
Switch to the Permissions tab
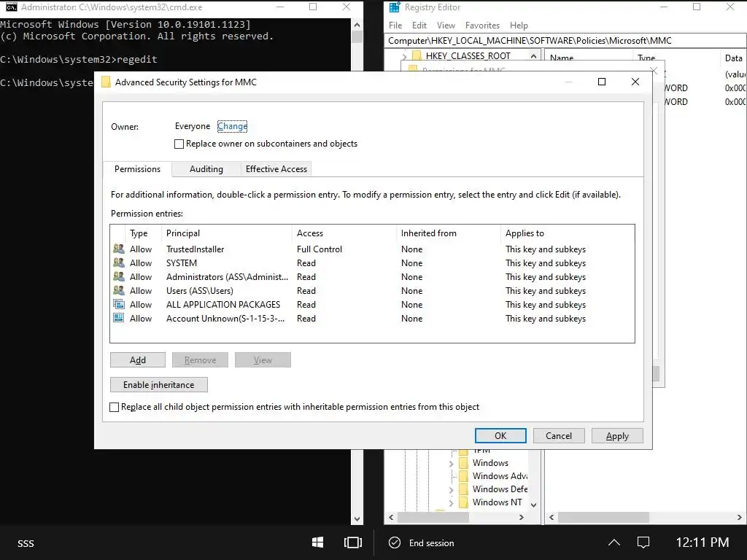tap(137, 168)
